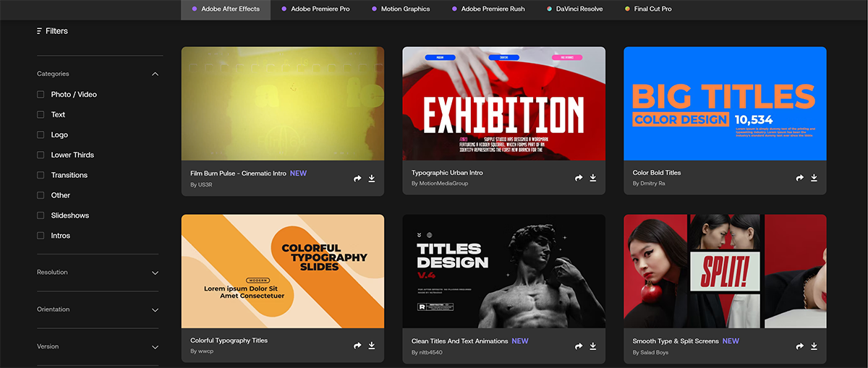Enable the Photo / Video category checkbox
868x368 pixels.
(41, 94)
